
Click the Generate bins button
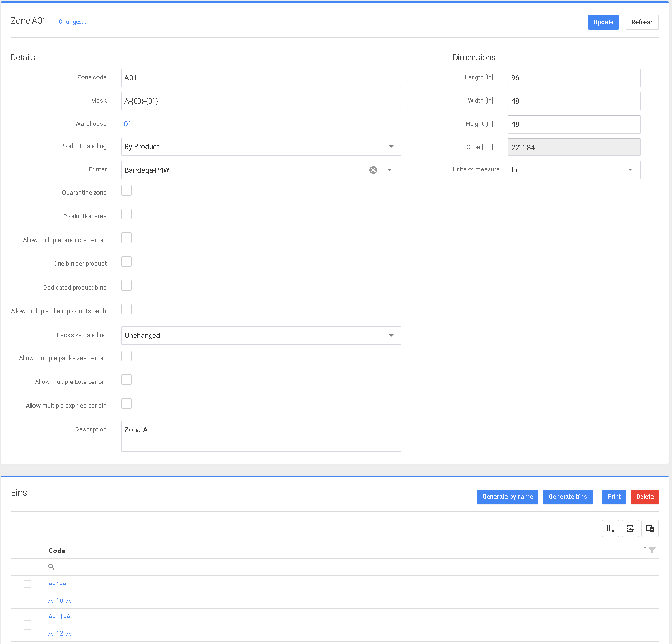(x=567, y=497)
